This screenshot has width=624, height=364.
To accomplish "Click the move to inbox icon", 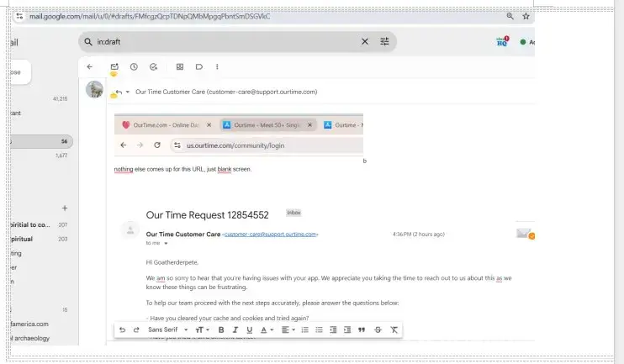I will click(180, 67).
